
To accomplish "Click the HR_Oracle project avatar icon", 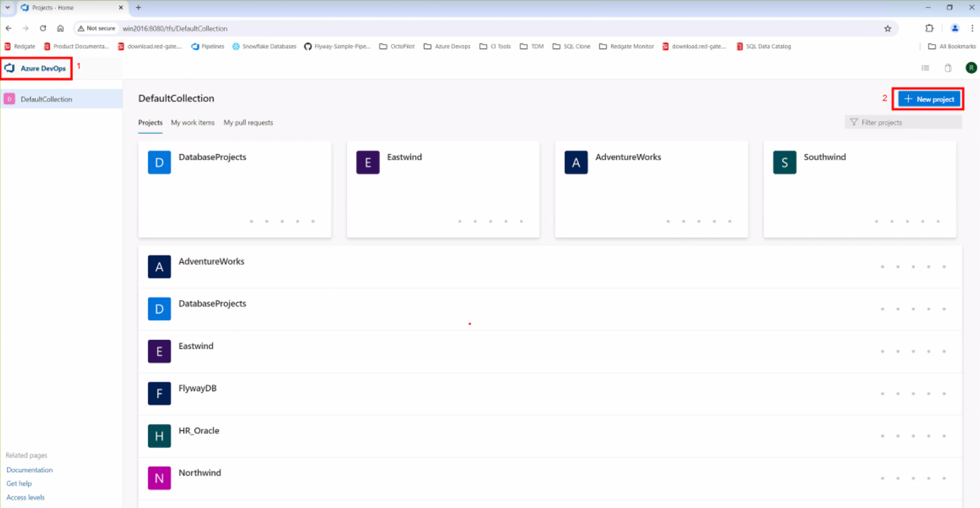I will coord(159,436).
